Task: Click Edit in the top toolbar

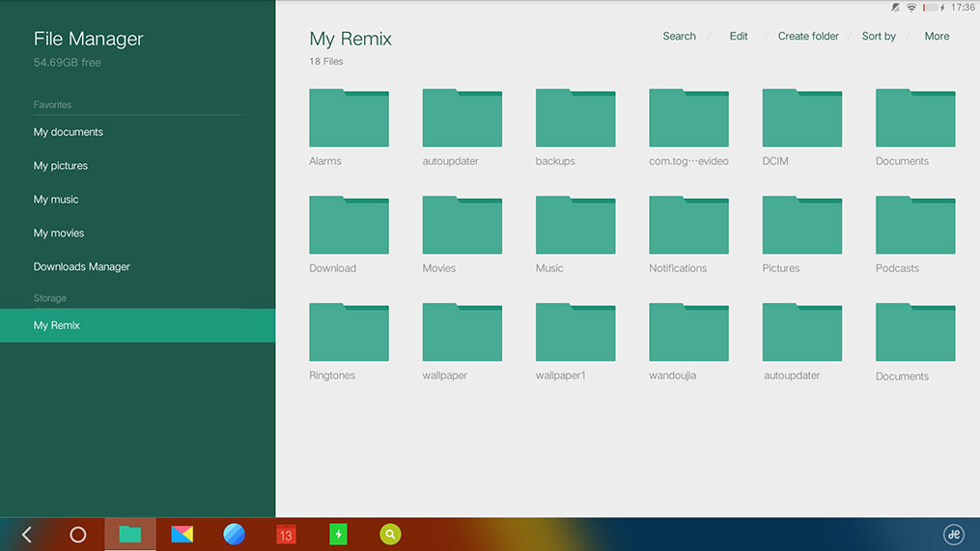Action: pos(738,37)
